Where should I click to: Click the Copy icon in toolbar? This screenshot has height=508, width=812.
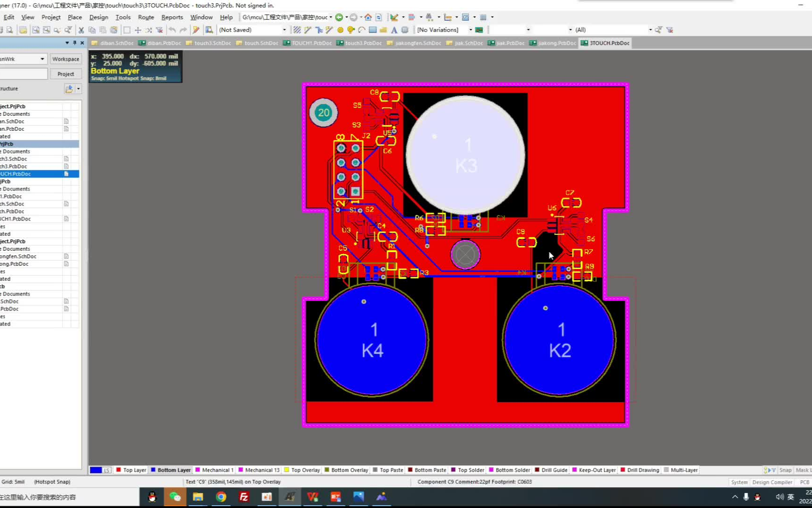coord(92,30)
